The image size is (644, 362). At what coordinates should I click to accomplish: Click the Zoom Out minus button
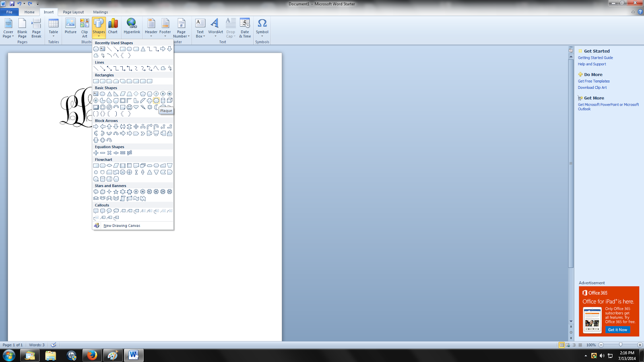(x=601, y=345)
